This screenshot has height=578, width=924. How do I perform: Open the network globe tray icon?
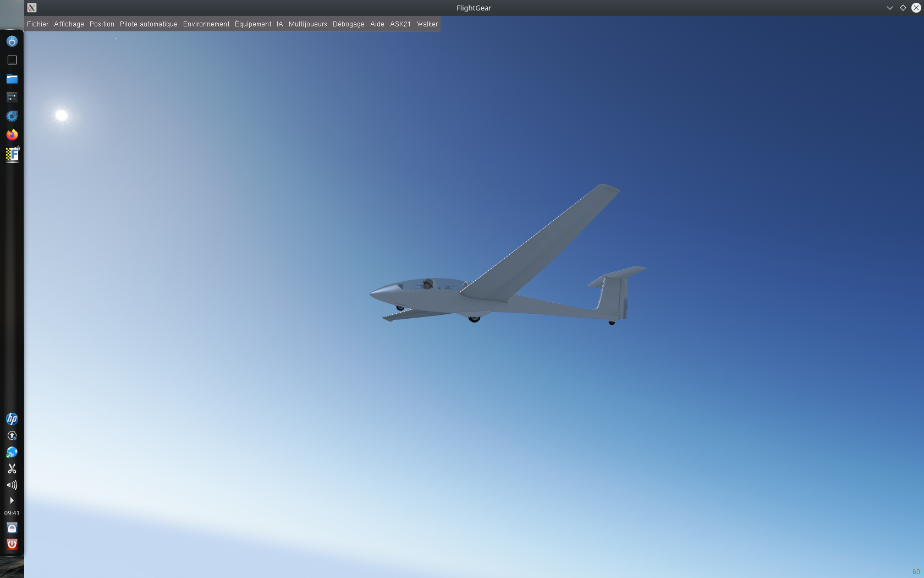click(12, 452)
